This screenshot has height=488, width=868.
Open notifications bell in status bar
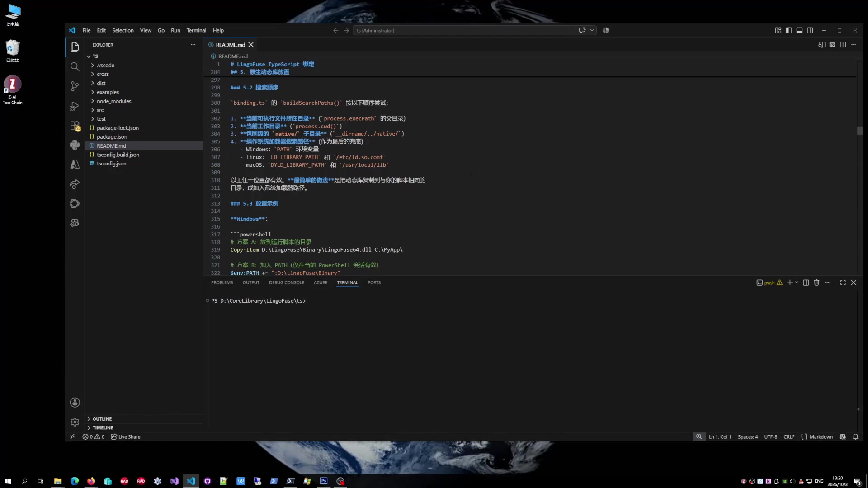coord(855,437)
